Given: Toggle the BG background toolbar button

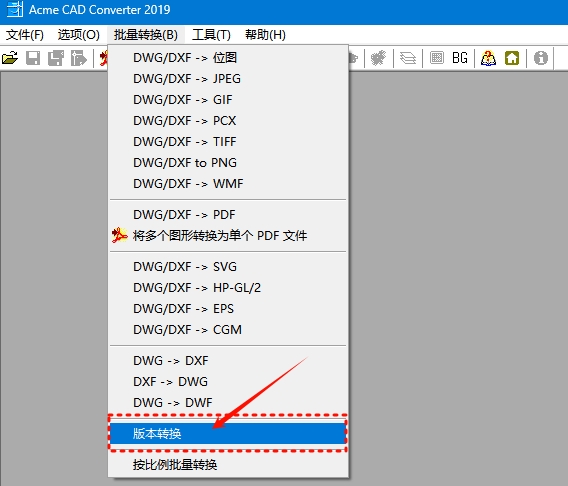Looking at the screenshot, I should click(460, 58).
